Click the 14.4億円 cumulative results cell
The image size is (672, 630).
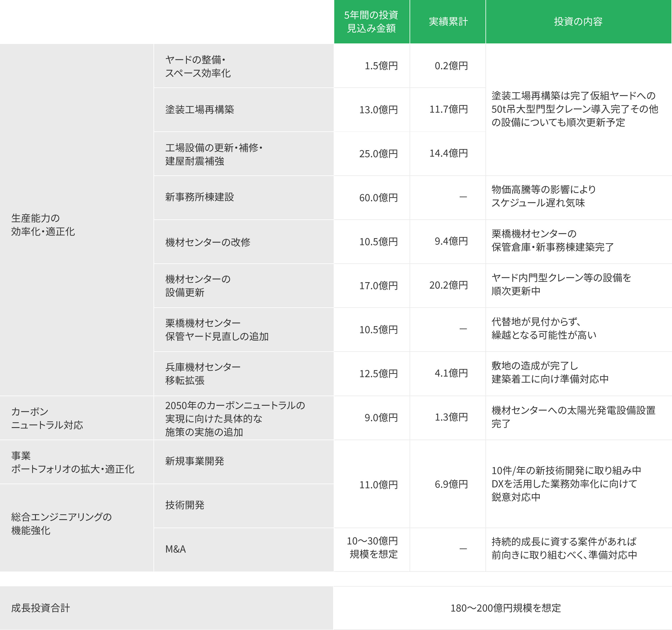click(448, 153)
